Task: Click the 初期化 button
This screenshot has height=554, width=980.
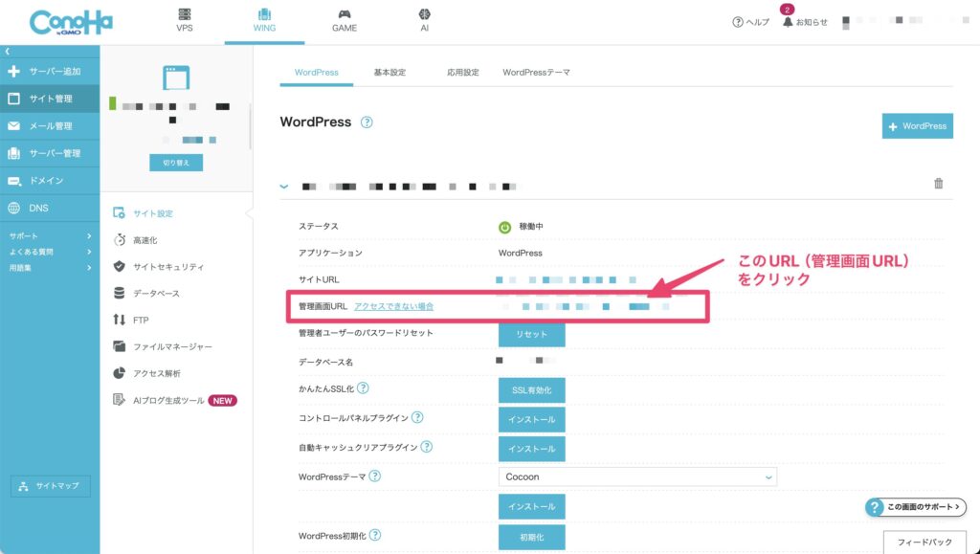Action: point(532,537)
